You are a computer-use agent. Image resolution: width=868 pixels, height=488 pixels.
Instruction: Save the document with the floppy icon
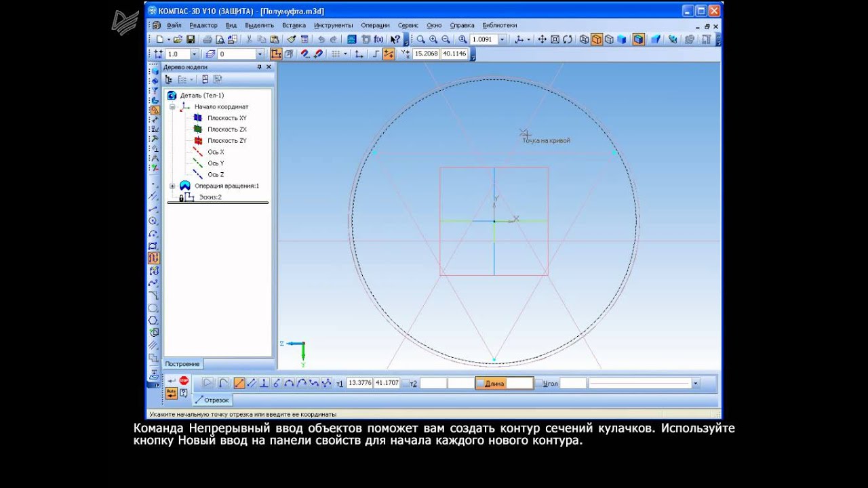tap(191, 39)
